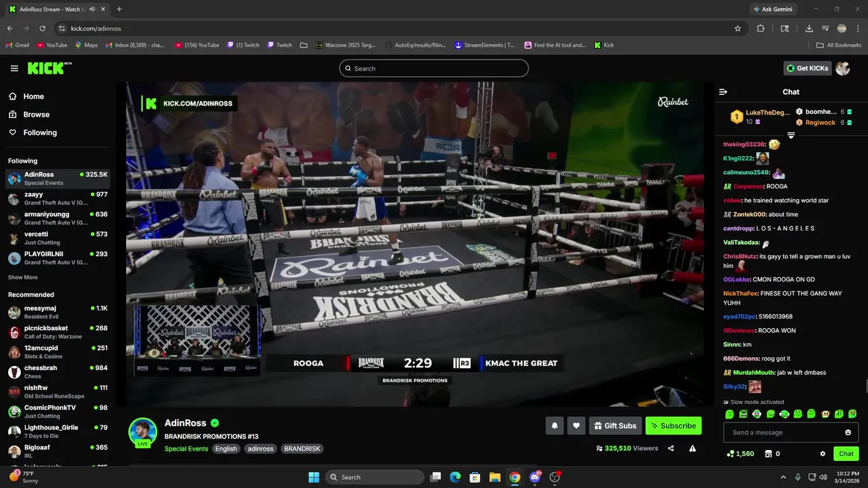Image resolution: width=868 pixels, height=488 pixels.
Task: Click the green Chat send button
Action: click(x=846, y=453)
